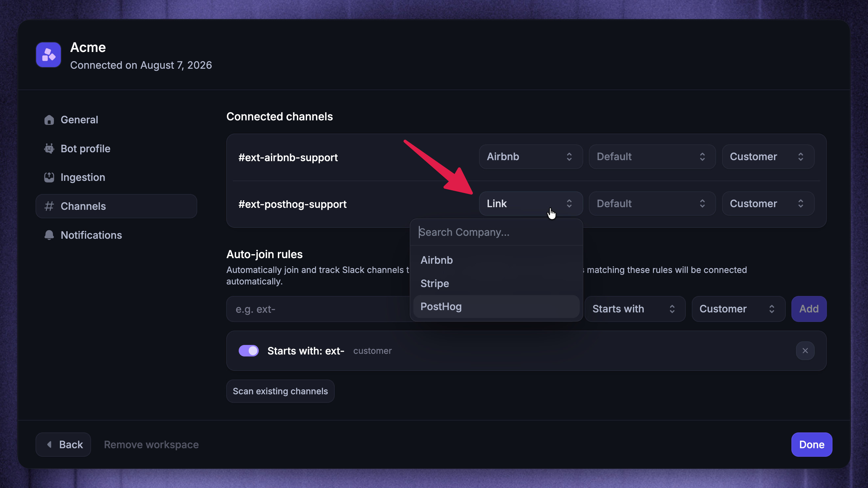Click the Channels hash icon
This screenshot has width=868, height=488.
(49, 206)
